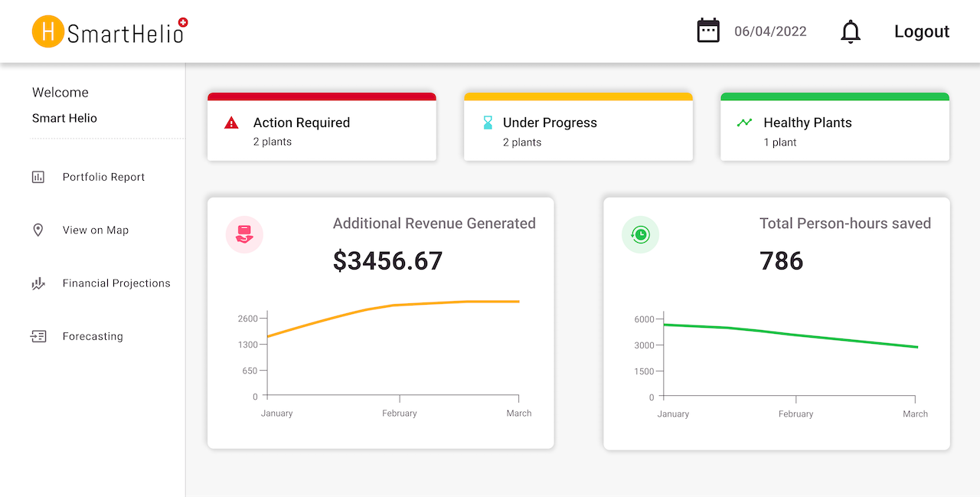This screenshot has width=980, height=497.
Task: Open the Action Required card
Action: click(322, 127)
